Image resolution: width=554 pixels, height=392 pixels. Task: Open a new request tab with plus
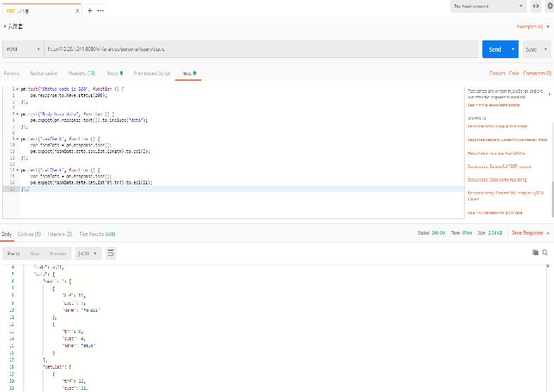coord(90,11)
